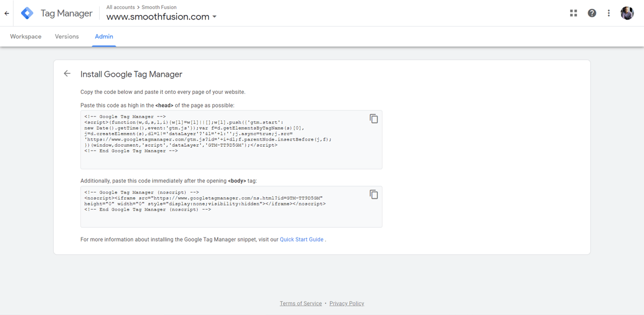This screenshot has width=644, height=315.
Task: Click the Tag Manager diamond logo
Action: coord(27,14)
